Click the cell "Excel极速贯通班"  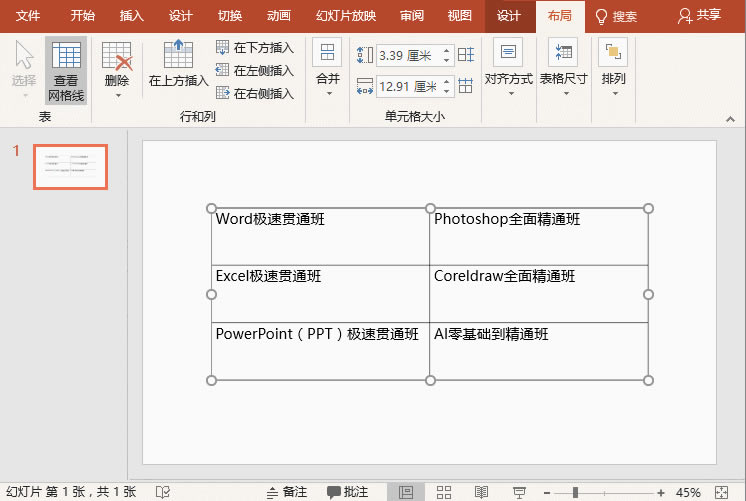320,294
